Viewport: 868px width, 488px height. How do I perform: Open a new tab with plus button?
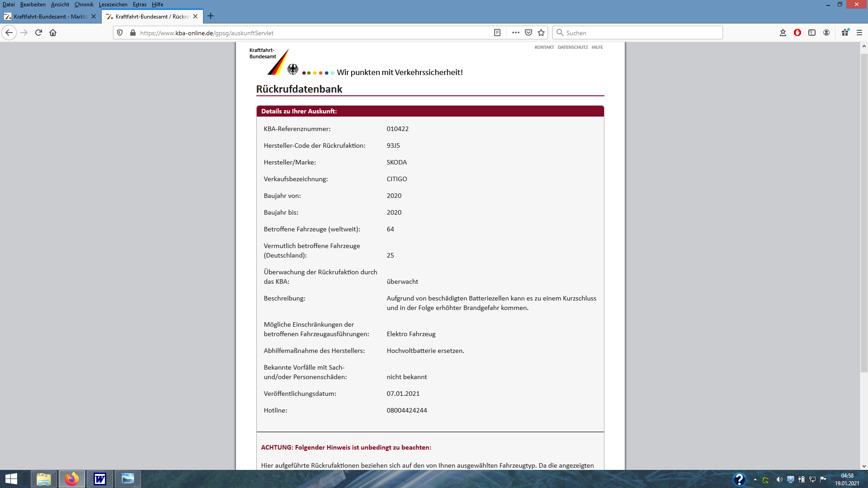click(x=211, y=16)
